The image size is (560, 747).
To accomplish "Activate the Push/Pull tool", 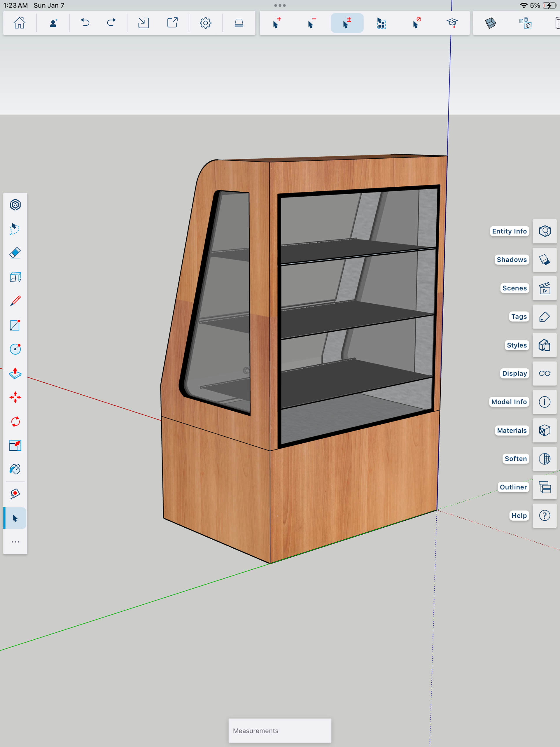I will [15, 373].
